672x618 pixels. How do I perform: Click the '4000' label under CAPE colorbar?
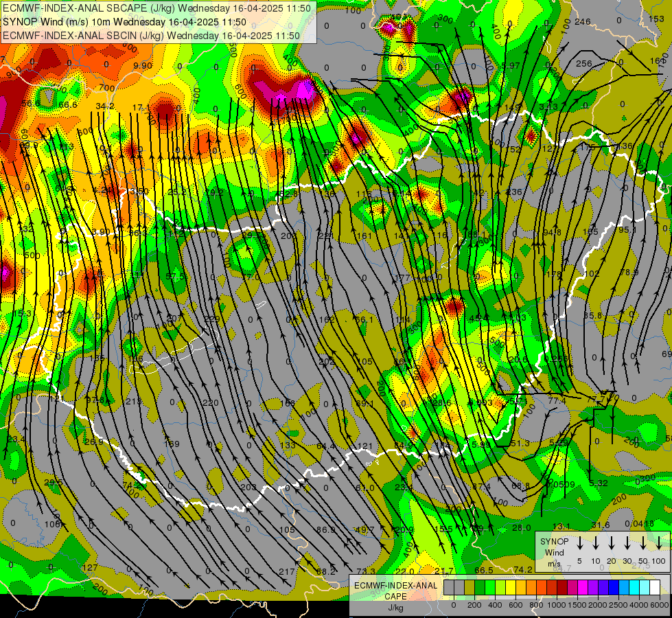point(639,605)
